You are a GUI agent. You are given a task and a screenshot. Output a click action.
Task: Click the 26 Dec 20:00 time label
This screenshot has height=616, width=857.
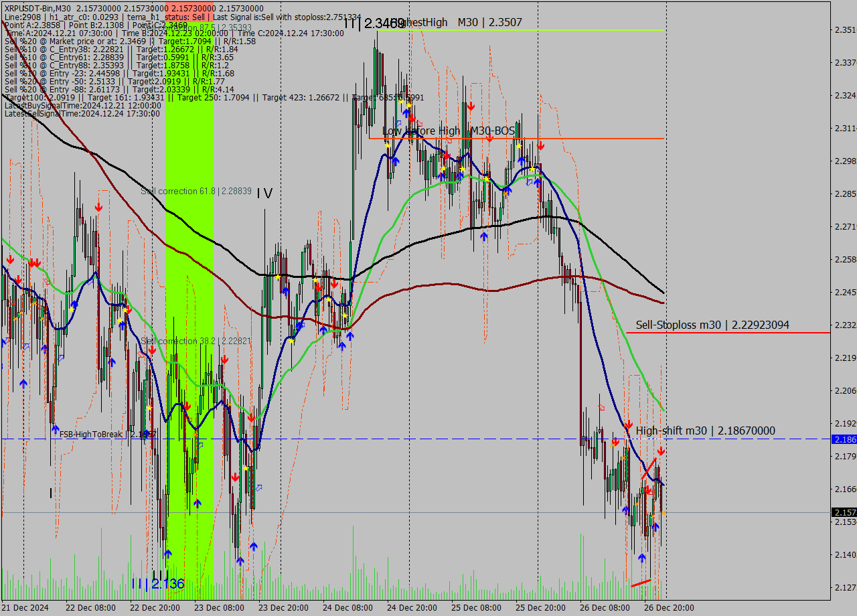(670, 608)
